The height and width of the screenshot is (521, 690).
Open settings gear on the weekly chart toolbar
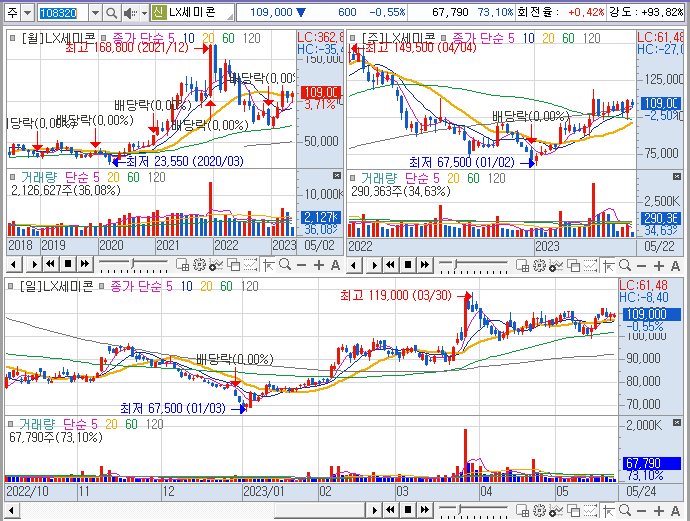pyautogui.click(x=540, y=265)
